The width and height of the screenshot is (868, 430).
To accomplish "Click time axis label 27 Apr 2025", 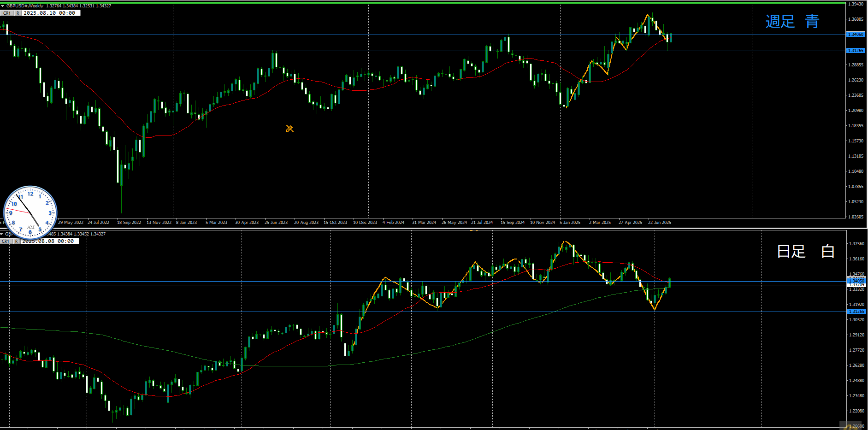I will pos(630,223).
